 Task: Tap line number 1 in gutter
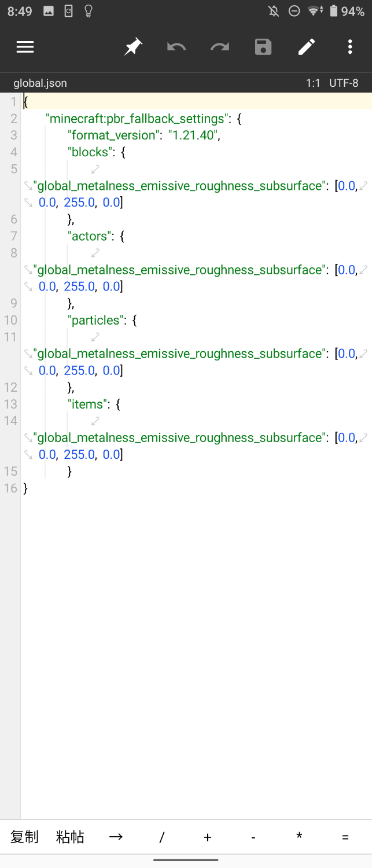(x=14, y=102)
